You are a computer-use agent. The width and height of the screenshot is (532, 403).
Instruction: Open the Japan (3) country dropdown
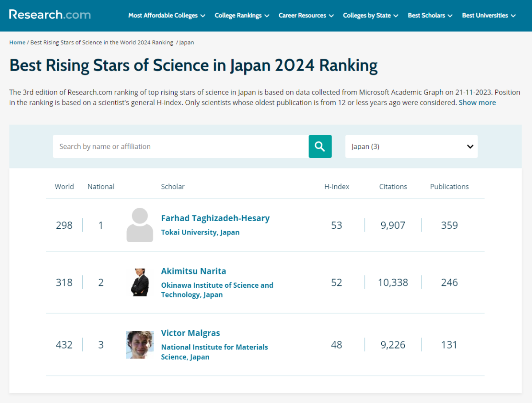(411, 146)
